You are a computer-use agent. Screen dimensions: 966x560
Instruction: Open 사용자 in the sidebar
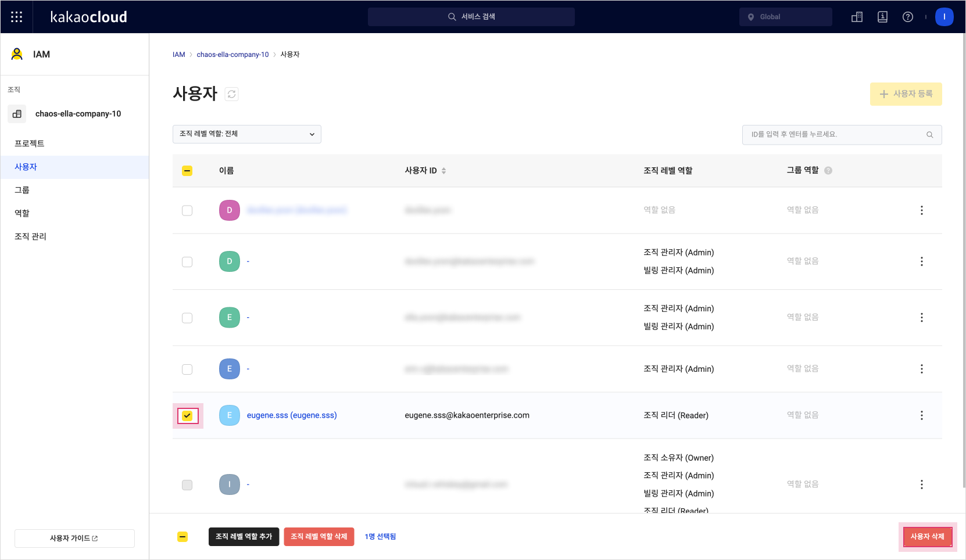(x=74, y=167)
